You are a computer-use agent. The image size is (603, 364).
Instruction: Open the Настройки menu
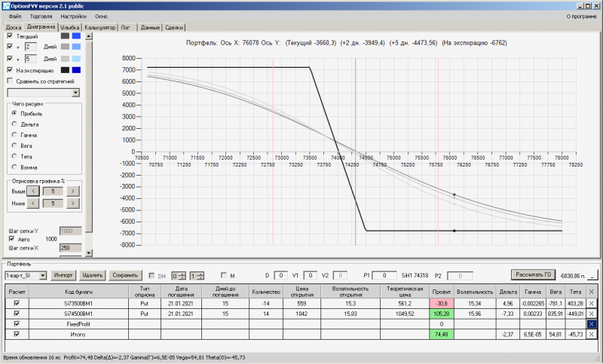[73, 17]
